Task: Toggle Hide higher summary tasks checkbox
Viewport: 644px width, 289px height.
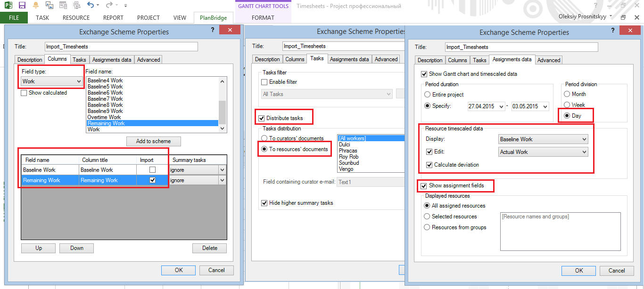Action: coord(264,203)
